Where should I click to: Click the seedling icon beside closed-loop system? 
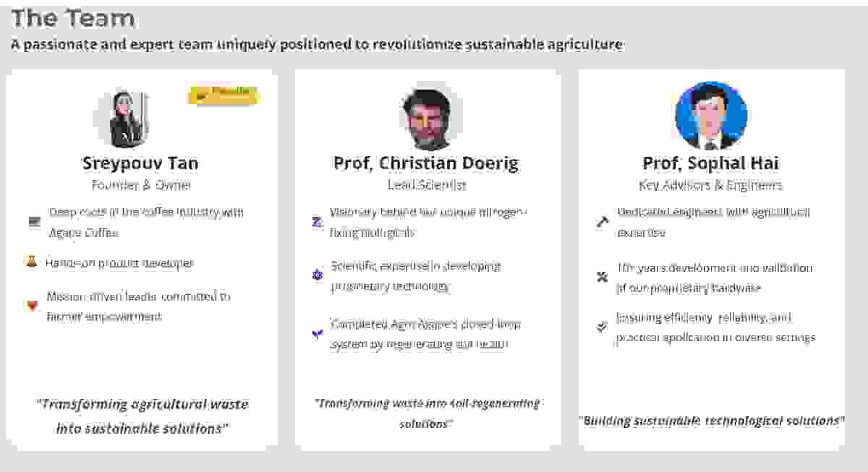(x=317, y=333)
